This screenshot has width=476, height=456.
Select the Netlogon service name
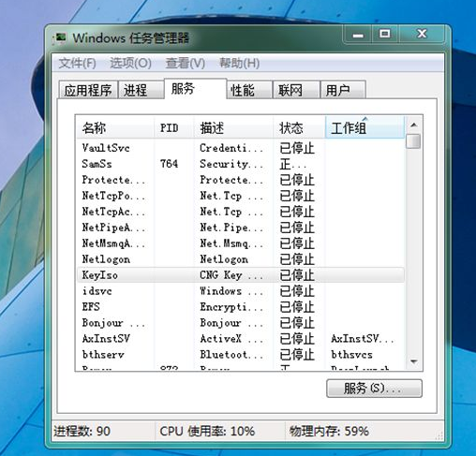pyautogui.click(x=106, y=259)
